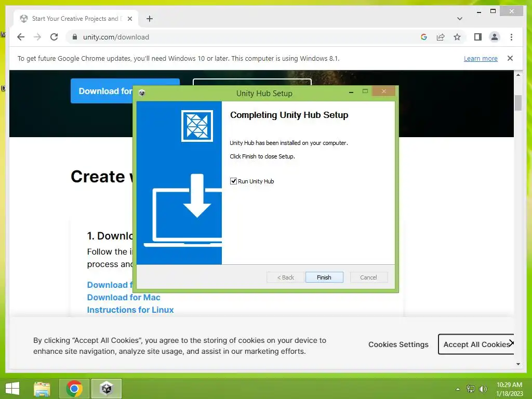Open Cookies Settings

pyautogui.click(x=398, y=344)
